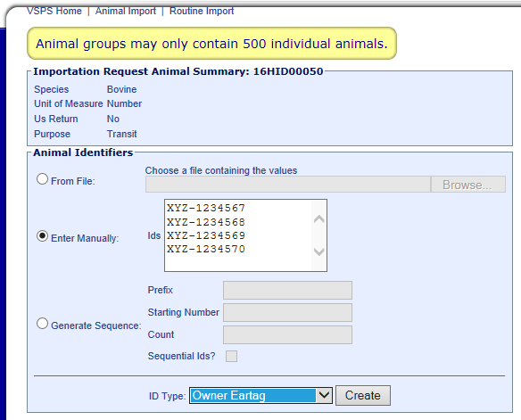Click the Starting Number field
Image resolution: width=521 pixels, height=420 pixels.
click(x=287, y=312)
